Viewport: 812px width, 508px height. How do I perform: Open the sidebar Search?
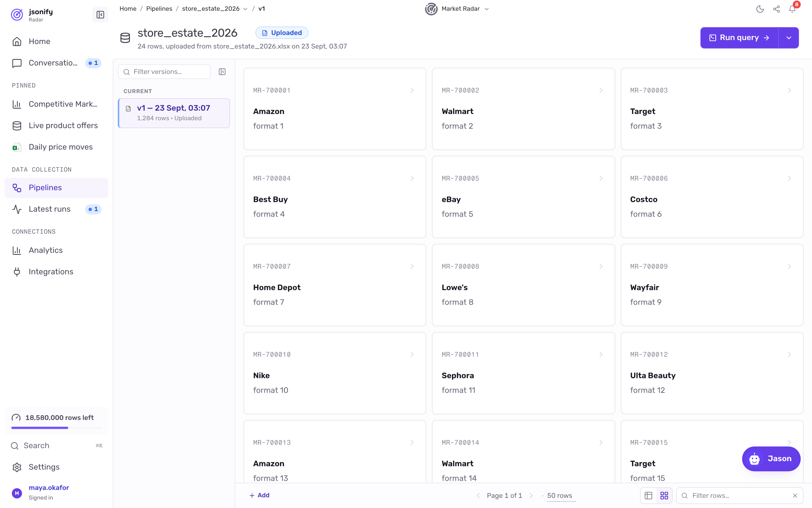tap(56, 446)
